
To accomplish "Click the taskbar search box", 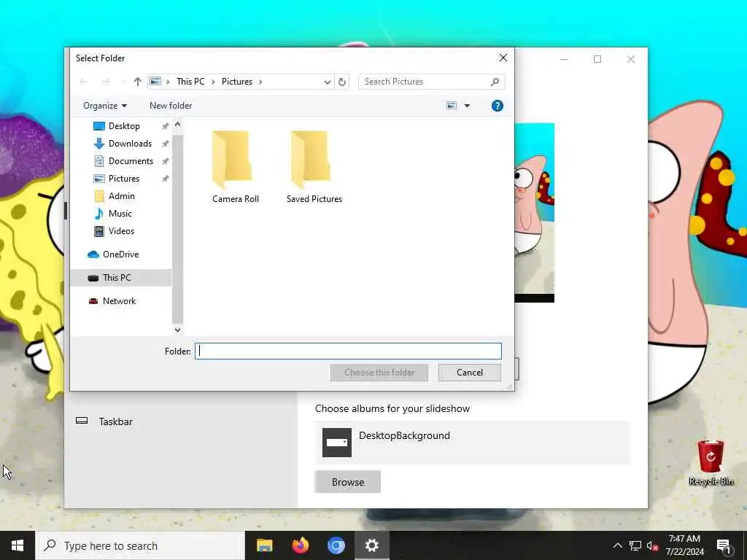I will (140, 545).
